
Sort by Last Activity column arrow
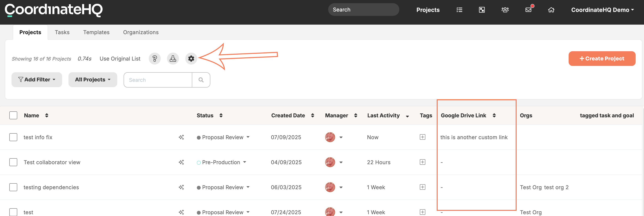point(408,116)
